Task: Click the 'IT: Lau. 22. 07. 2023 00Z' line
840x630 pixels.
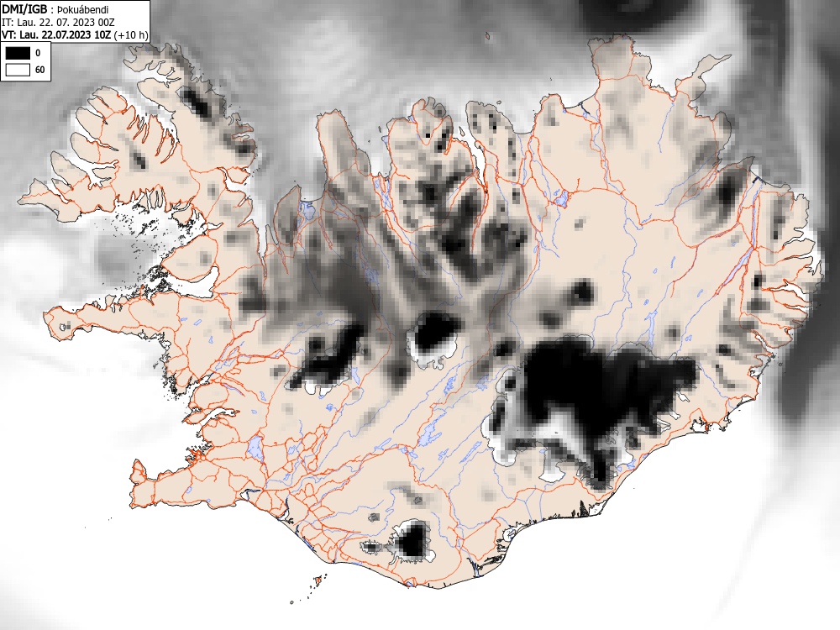Action: click(58, 23)
